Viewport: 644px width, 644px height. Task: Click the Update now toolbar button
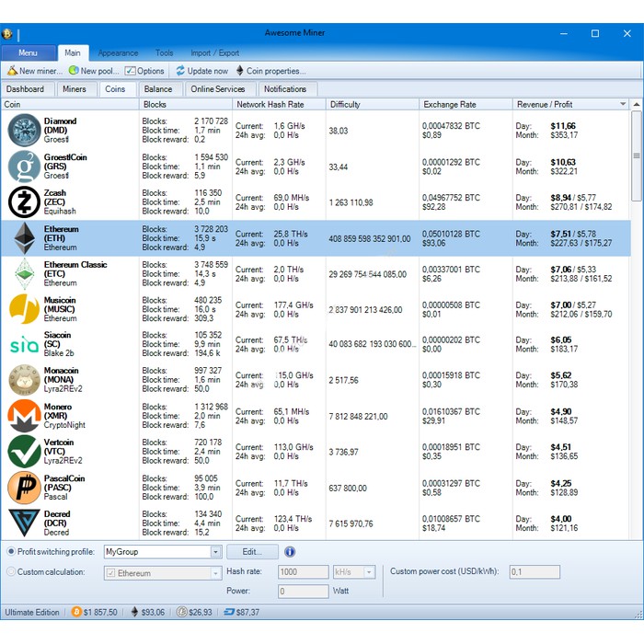point(201,71)
